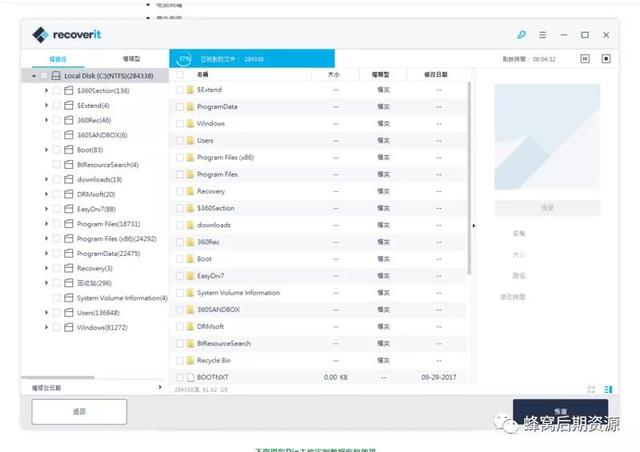This screenshot has width=640, height=452.
Task: Expand the 360Rec(46) tree node
Action: [x=46, y=120]
